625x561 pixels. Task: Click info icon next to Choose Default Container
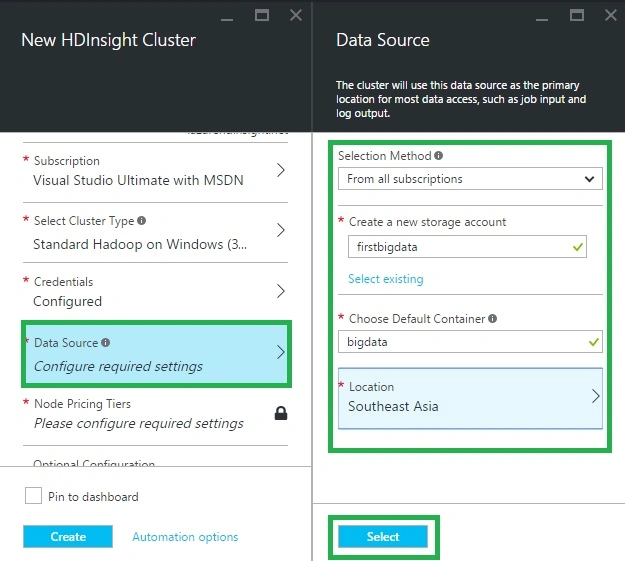coord(492,319)
